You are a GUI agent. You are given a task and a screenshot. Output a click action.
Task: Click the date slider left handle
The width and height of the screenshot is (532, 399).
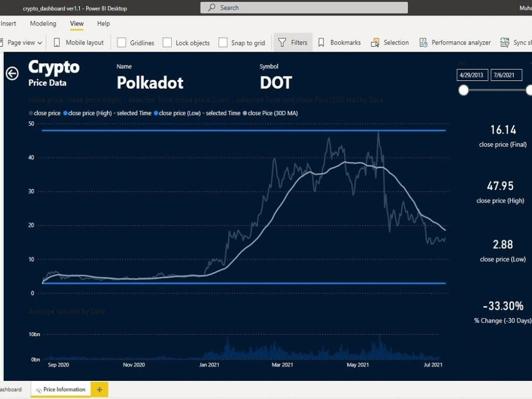(x=463, y=90)
